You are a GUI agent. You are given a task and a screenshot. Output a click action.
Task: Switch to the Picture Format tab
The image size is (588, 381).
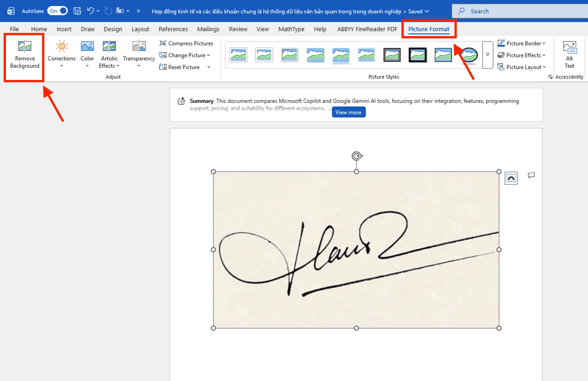[428, 29]
